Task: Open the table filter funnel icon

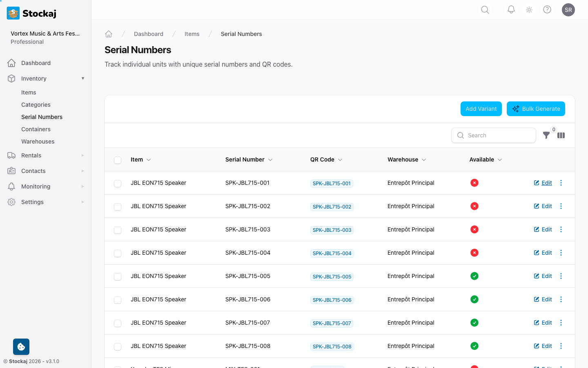Action: (546, 135)
